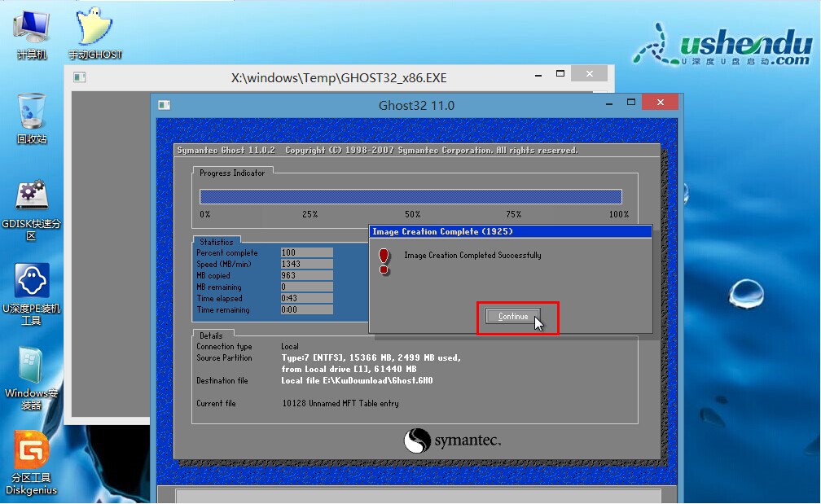Open the 计算机 desktop icon

(32, 34)
